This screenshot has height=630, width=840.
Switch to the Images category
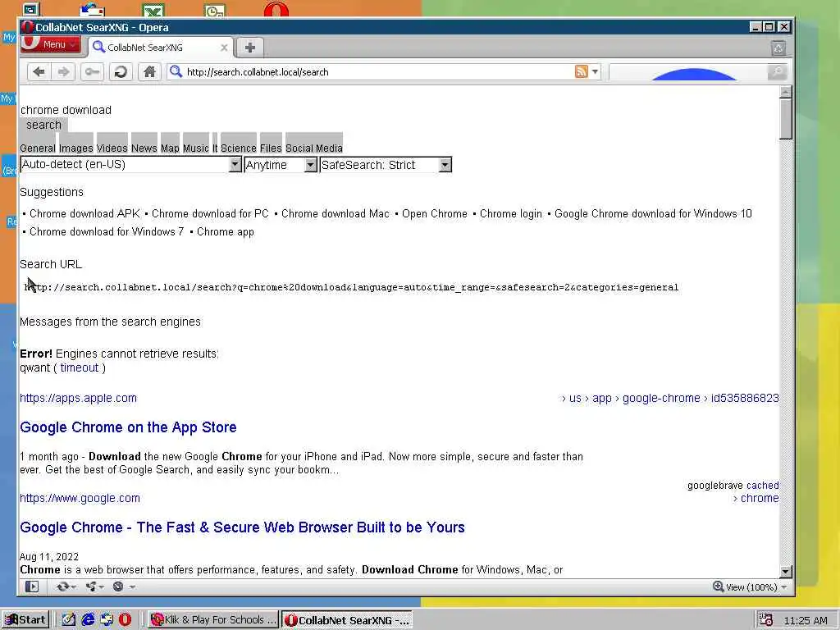[76, 148]
